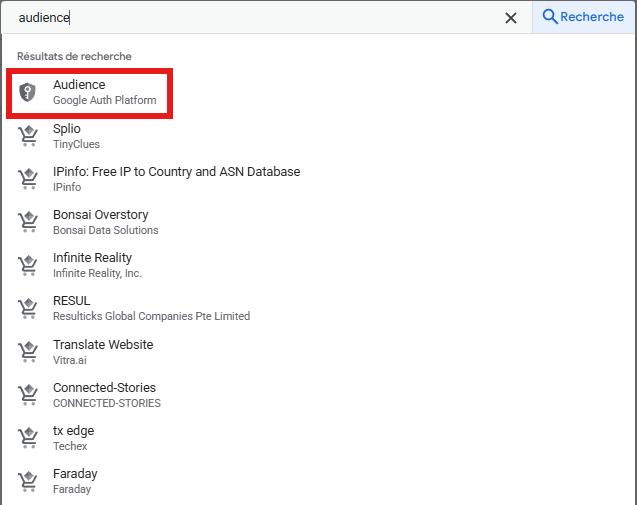The image size is (637, 505).
Task: Clear the search field with the X icon
Action: [511, 17]
